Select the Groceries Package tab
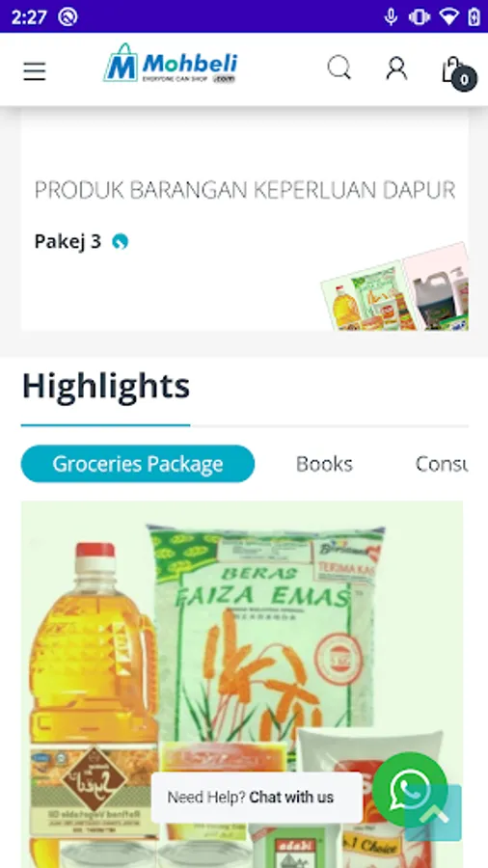This screenshot has height=868, width=488. tap(138, 464)
